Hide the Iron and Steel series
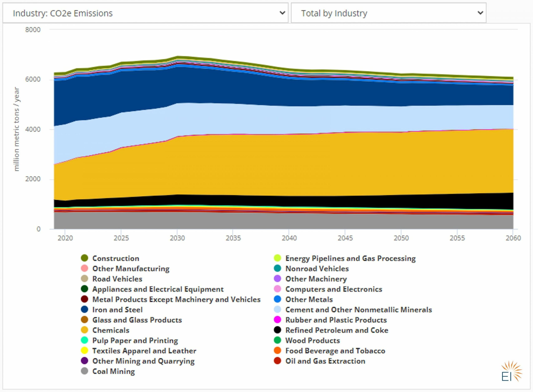533x392 pixels. tap(117, 310)
